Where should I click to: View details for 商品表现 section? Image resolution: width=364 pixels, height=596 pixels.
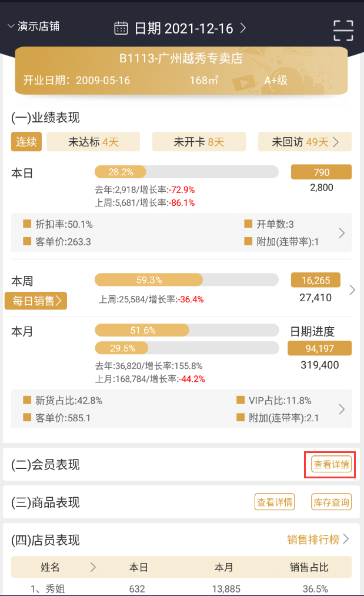pos(273,502)
